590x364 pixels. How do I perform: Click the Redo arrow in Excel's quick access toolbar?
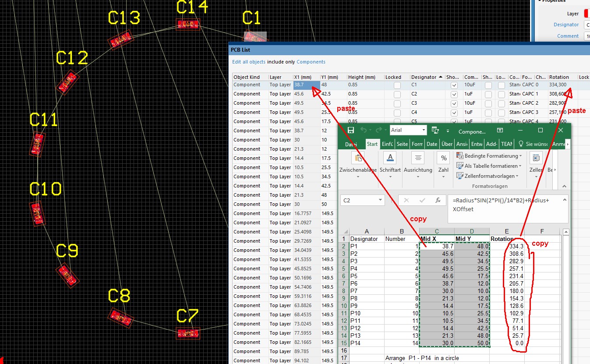coord(378,130)
